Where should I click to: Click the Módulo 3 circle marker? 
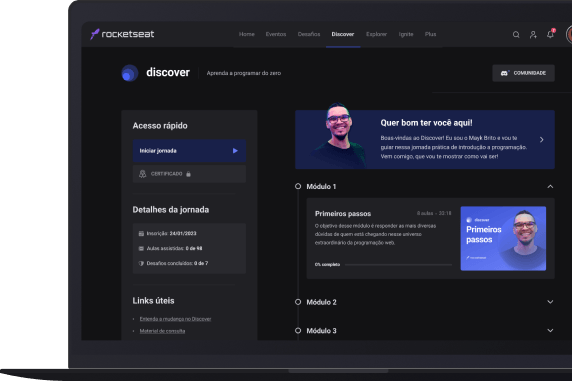[x=298, y=331]
